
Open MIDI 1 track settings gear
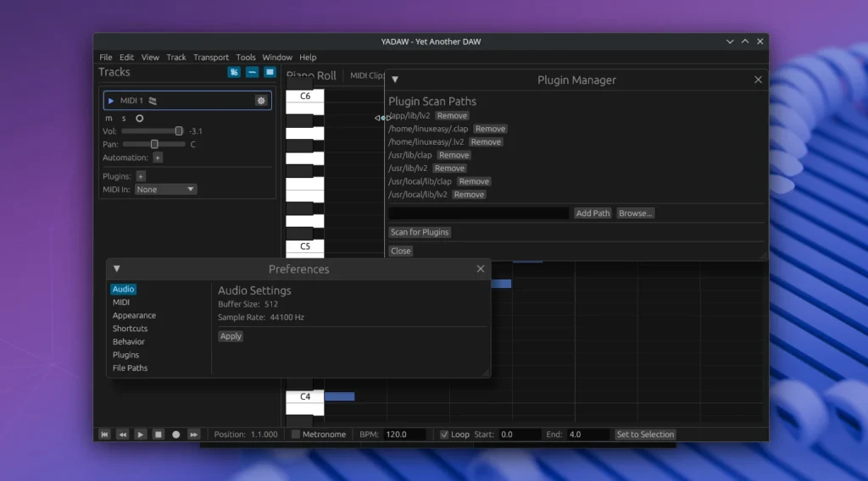coord(261,101)
